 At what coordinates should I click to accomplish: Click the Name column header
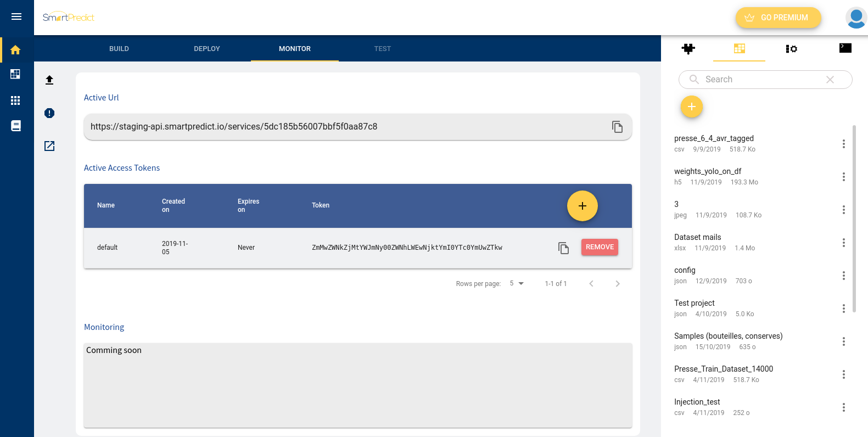(106, 205)
